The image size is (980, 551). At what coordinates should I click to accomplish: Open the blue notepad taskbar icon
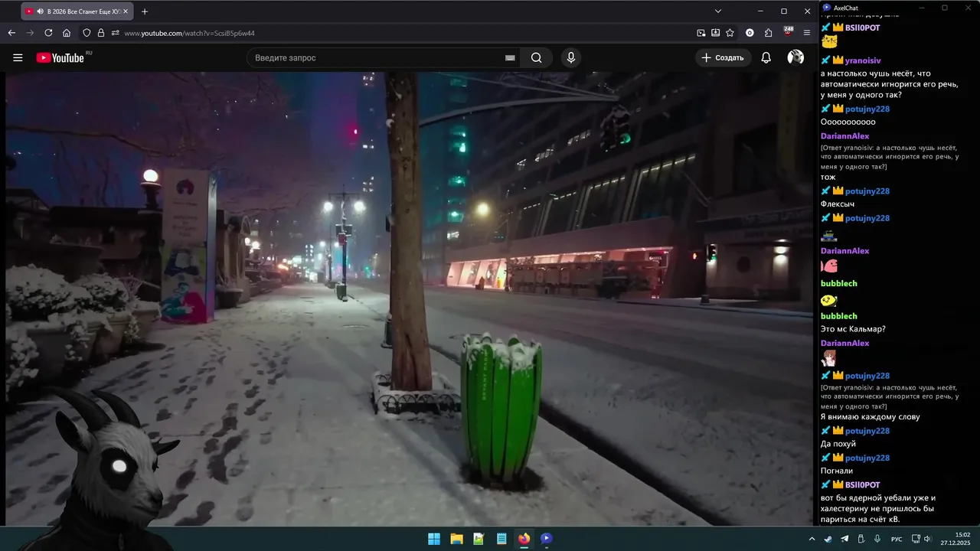click(501, 539)
